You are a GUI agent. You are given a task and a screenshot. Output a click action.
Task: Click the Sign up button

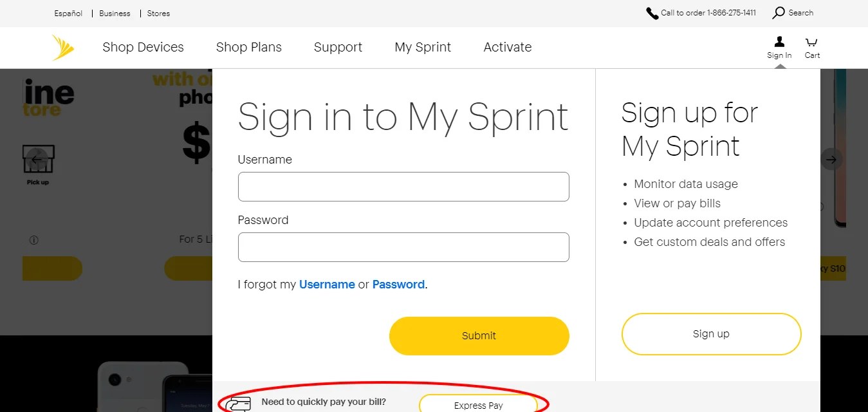click(710, 333)
